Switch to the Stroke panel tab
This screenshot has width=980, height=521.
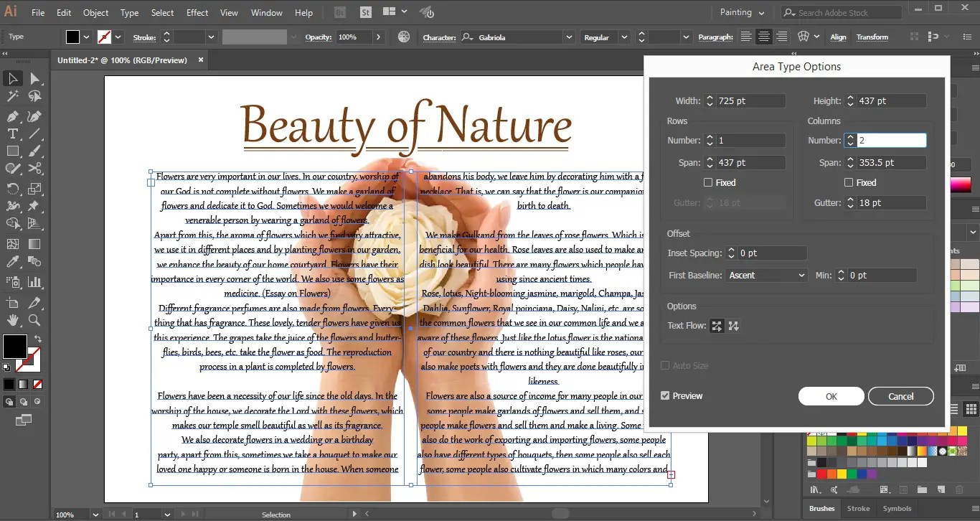click(x=858, y=509)
